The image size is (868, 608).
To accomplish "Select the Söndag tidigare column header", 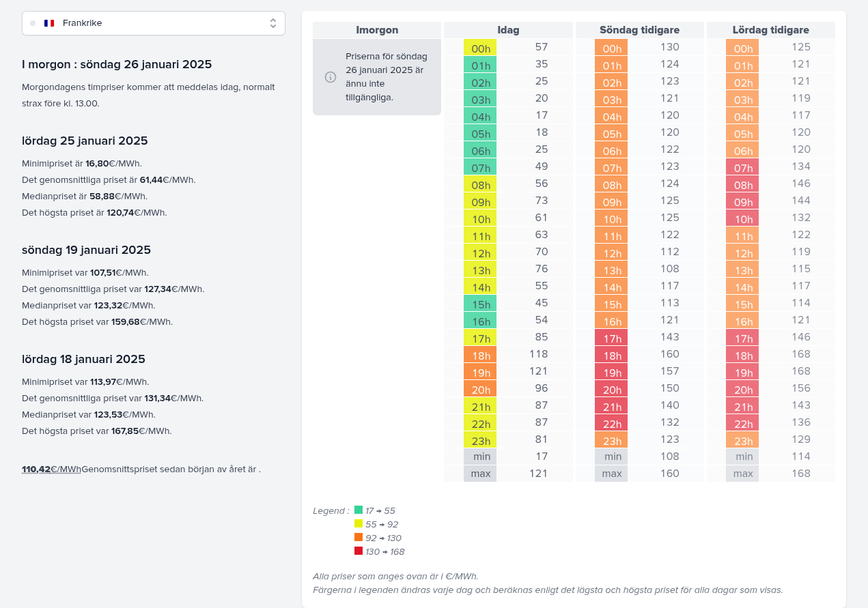I will pyautogui.click(x=640, y=30).
